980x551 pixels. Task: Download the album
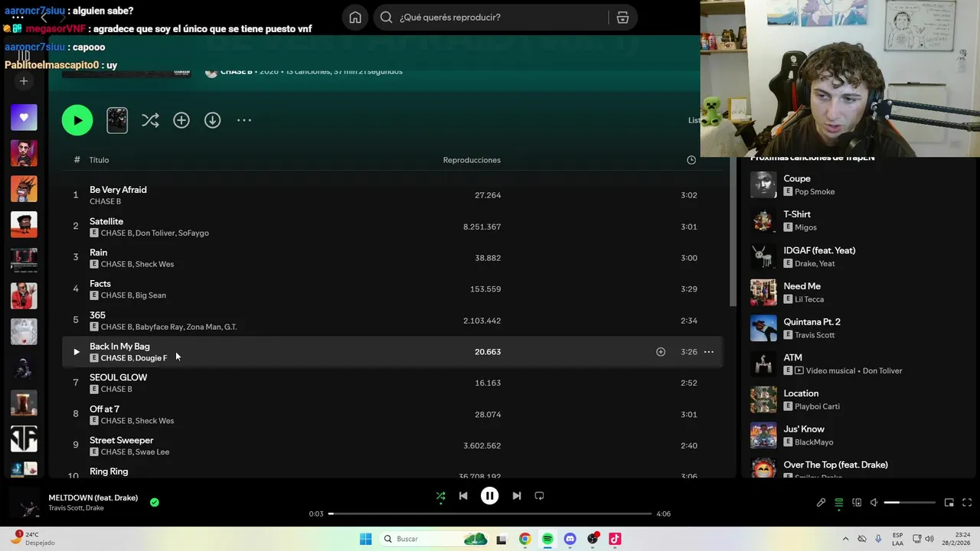coord(212,120)
